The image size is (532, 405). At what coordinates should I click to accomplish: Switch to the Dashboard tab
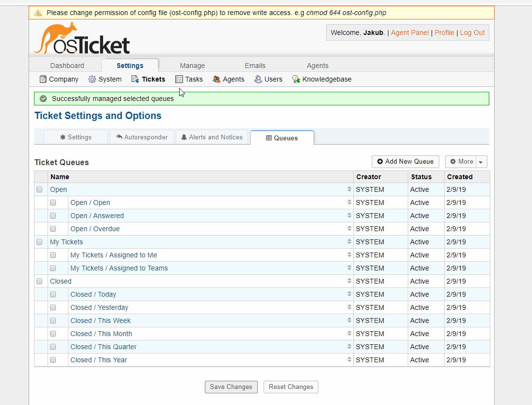[x=67, y=65]
